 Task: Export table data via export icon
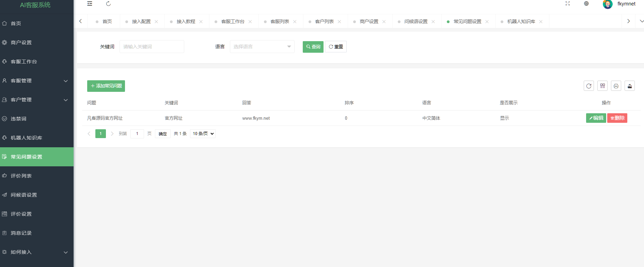(630, 86)
